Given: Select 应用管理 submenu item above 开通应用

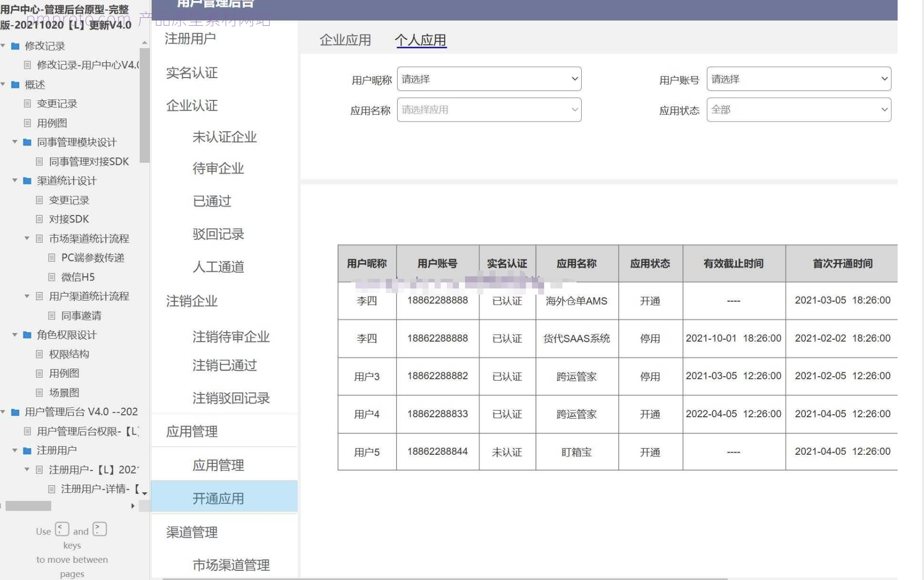Looking at the screenshot, I should [x=218, y=465].
